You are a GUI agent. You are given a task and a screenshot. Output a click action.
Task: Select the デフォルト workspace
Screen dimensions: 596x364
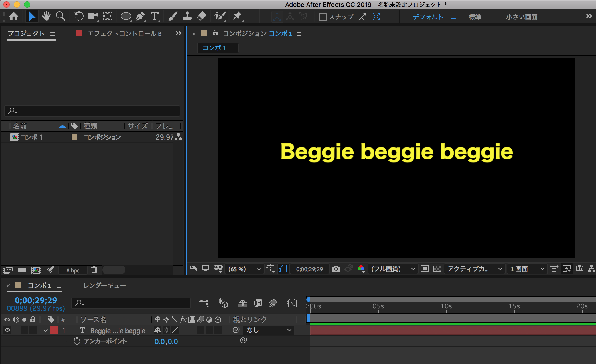coord(428,17)
